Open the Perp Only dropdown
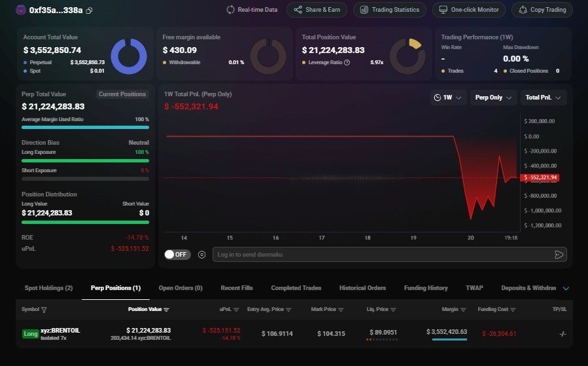This screenshot has width=588, height=366. pyautogui.click(x=493, y=98)
